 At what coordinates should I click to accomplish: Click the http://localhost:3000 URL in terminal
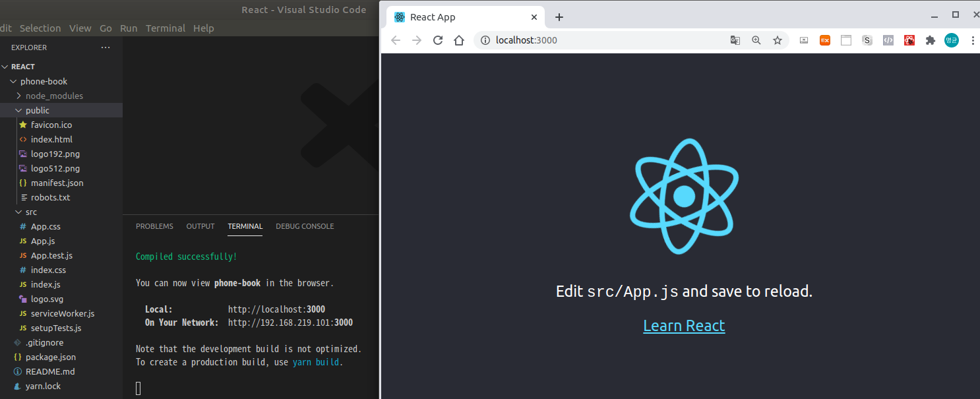[276, 309]
